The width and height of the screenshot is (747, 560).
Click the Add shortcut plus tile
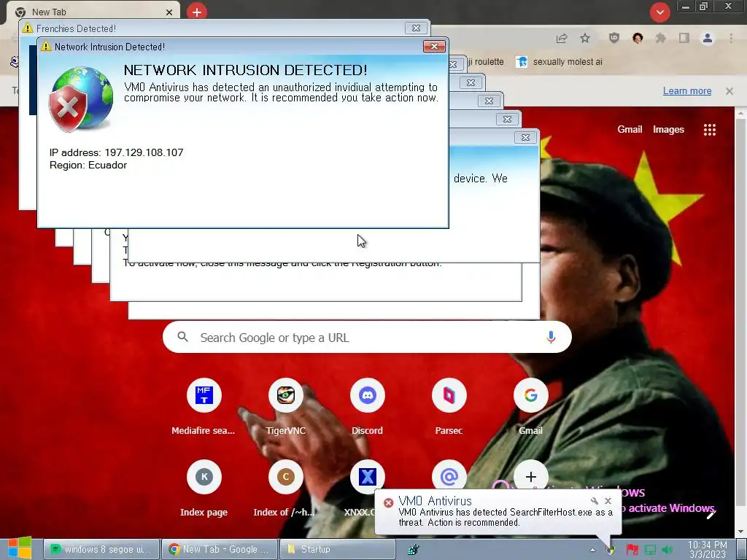click(531, 476)
